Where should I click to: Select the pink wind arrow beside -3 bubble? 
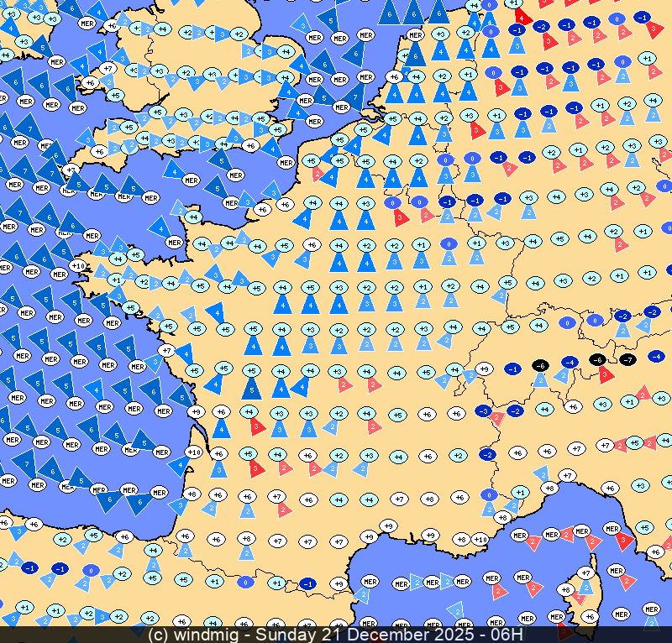497,417
